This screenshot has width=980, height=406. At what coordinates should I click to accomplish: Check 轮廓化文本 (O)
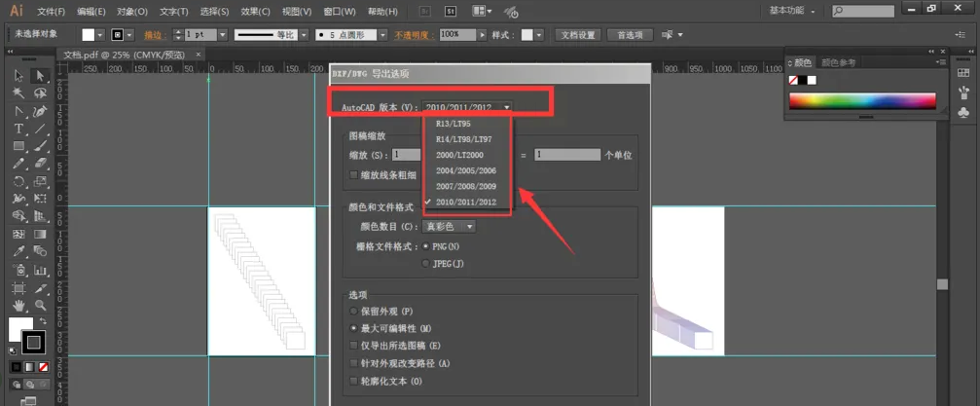[353, 381]
